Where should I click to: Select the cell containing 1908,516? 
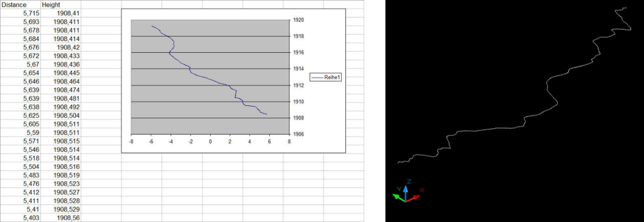61,166
